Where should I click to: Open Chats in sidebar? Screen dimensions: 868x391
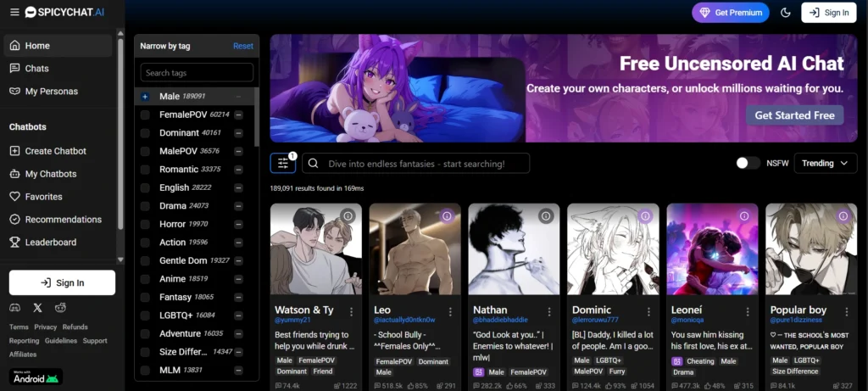[x=58, y=68]
